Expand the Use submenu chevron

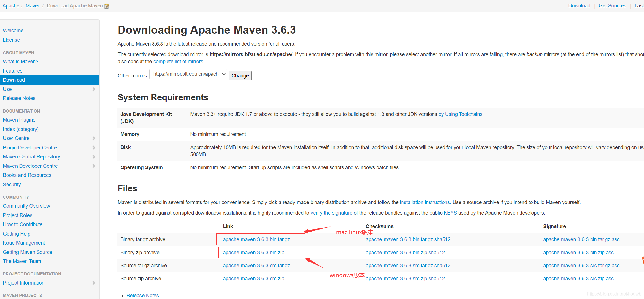pos(94,89)
